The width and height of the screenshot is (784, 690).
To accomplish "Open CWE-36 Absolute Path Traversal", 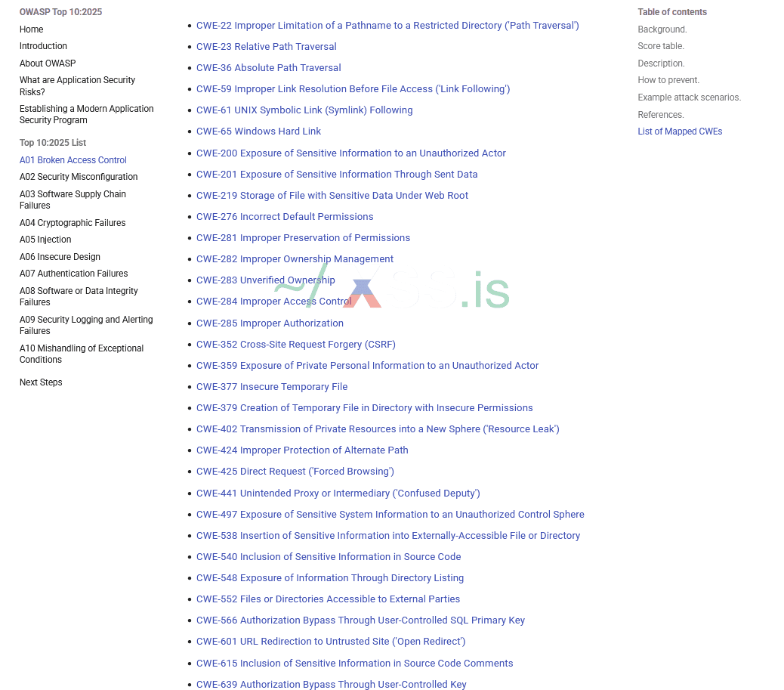I will pos(268,67).
